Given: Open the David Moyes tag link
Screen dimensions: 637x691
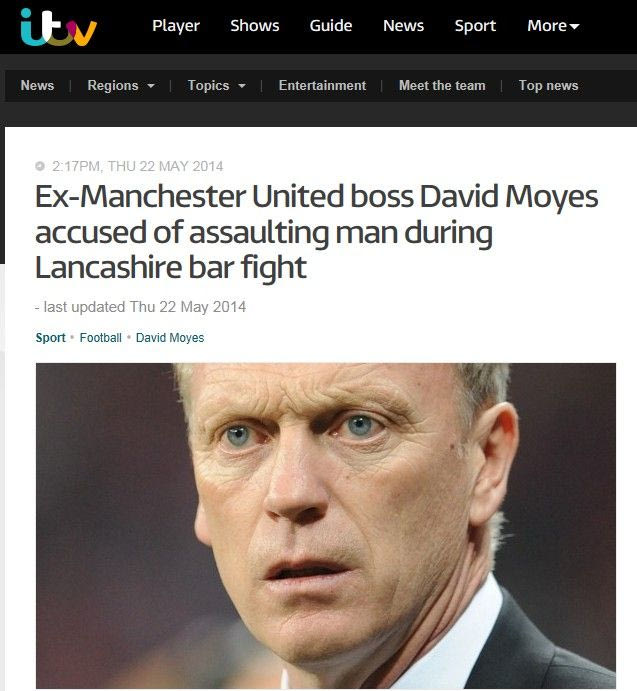Looking at the screenshot, I should pyautogui.click(x=170, y=338).
